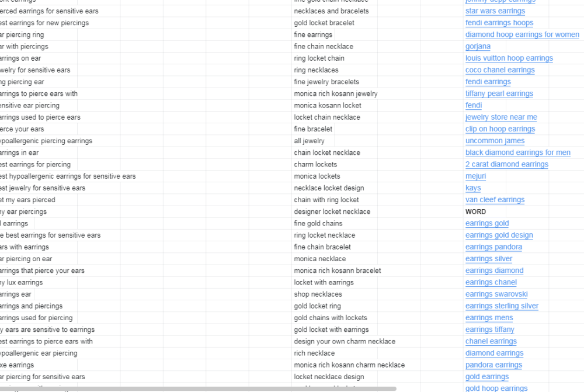Click the "kays" link
Screen dimensions: 584x392
point(473,188)
